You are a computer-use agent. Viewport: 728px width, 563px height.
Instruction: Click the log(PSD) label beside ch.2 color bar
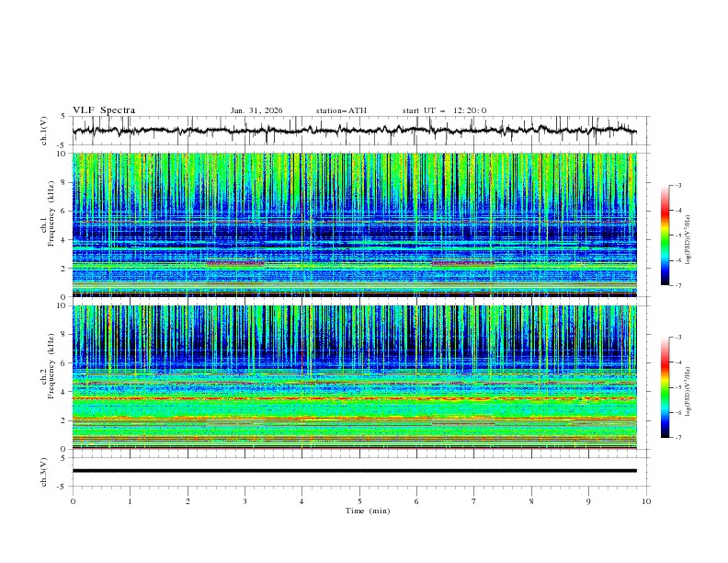pyautogui.click(x=688, y=392)
